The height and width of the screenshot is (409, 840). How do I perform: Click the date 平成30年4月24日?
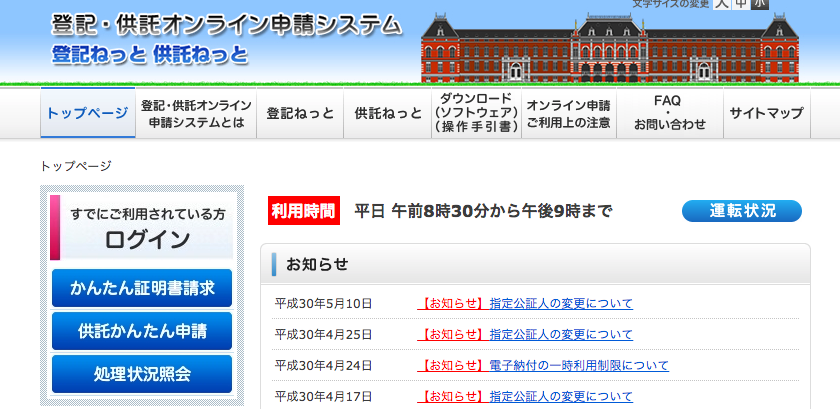click(323, 366)
